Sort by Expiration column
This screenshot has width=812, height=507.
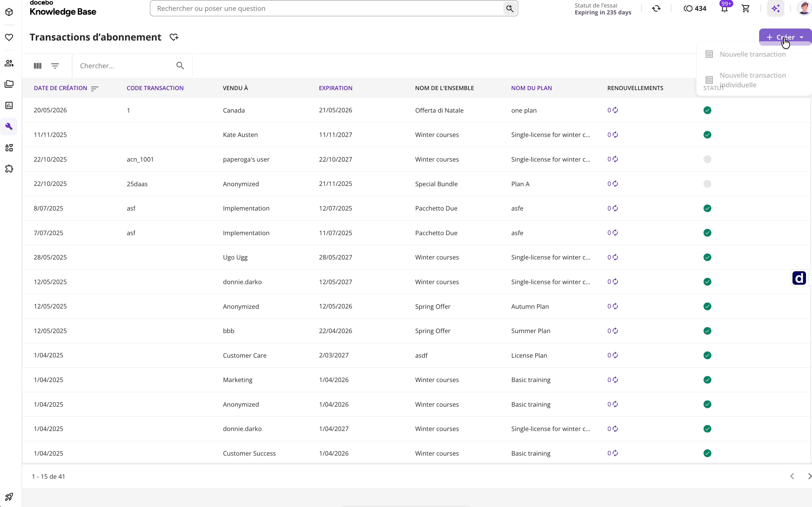point(335,88)
